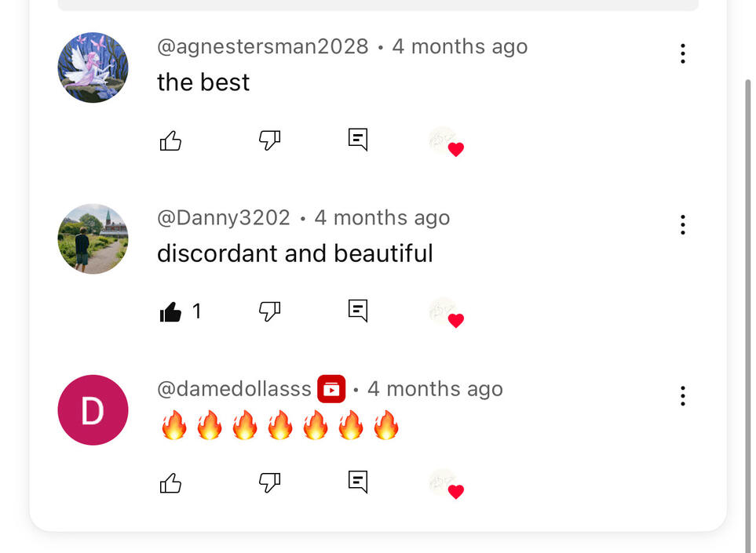Viewport: 756px width, 553px height.
Task: View damedollasss's pink D avatar
Action: [x=93, y=410]
